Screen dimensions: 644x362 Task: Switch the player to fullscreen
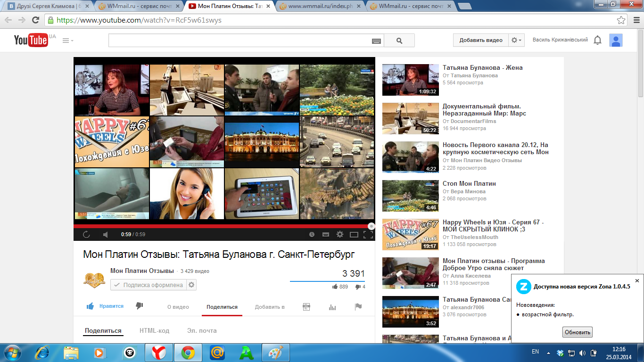(368, 234)
